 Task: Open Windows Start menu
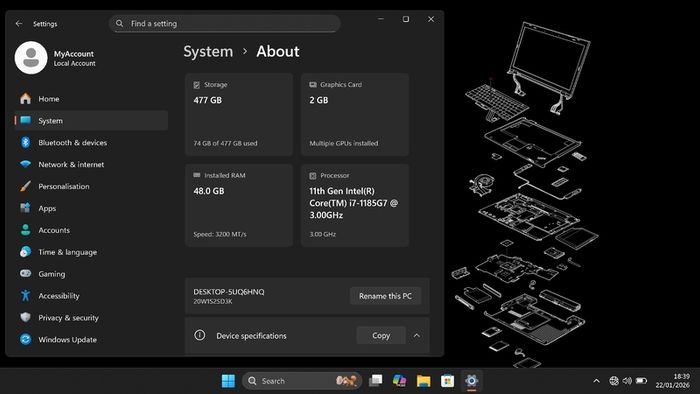(228, 381)
